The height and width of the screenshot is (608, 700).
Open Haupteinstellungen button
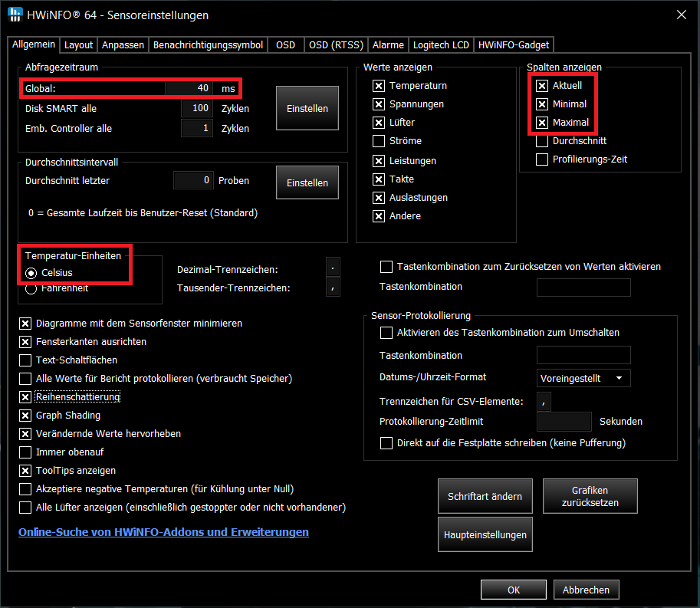point(485,534)
